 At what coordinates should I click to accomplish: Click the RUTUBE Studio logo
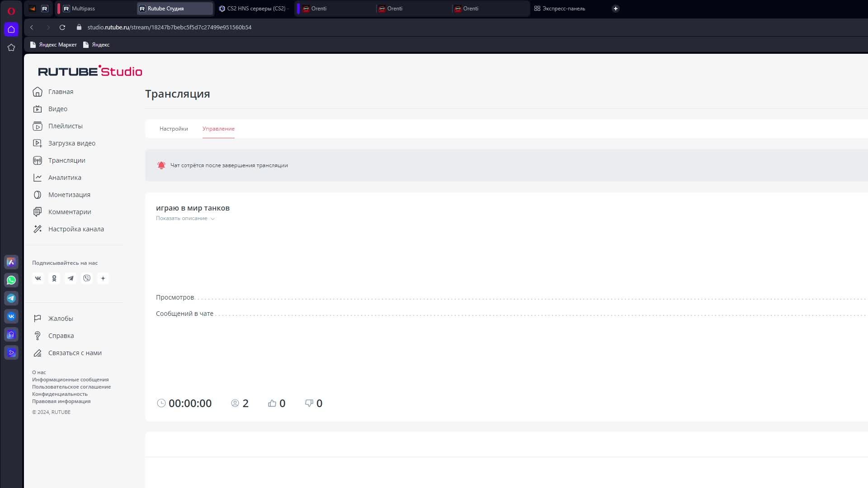[90, 71]
